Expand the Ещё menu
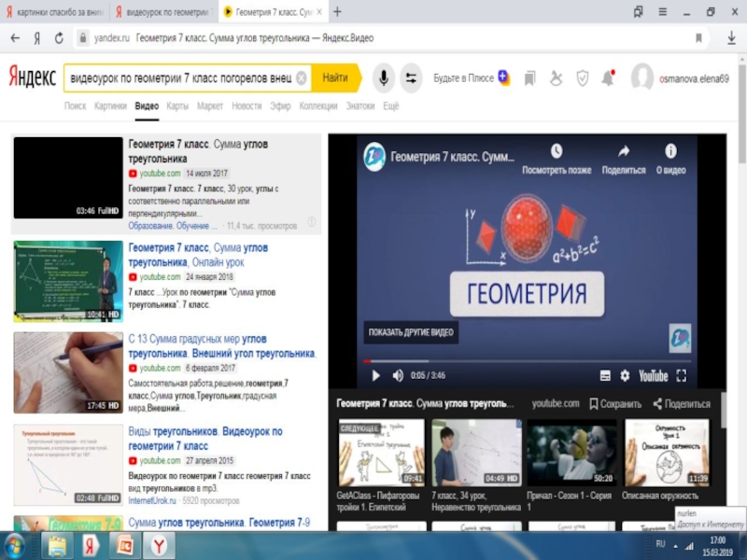 [391, 105]
